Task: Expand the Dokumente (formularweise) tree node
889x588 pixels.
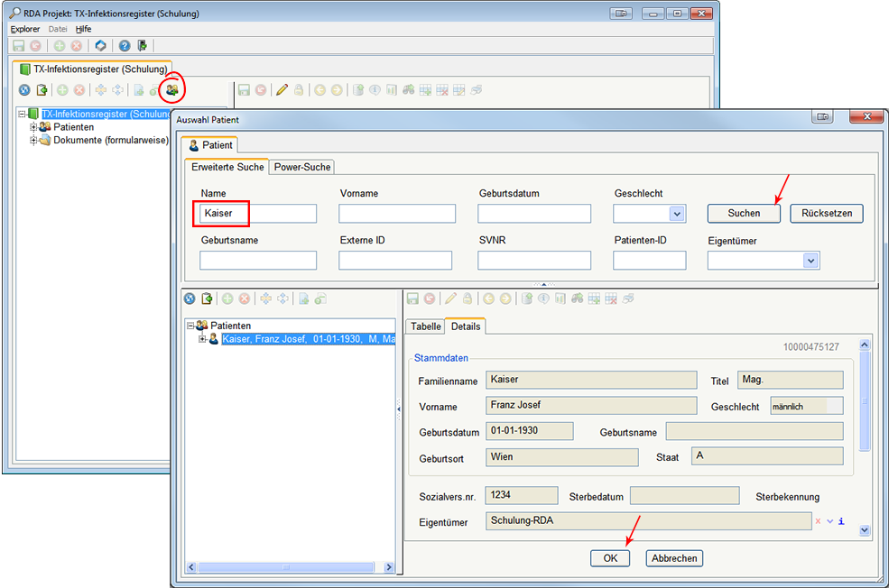Action: (34, 140)
